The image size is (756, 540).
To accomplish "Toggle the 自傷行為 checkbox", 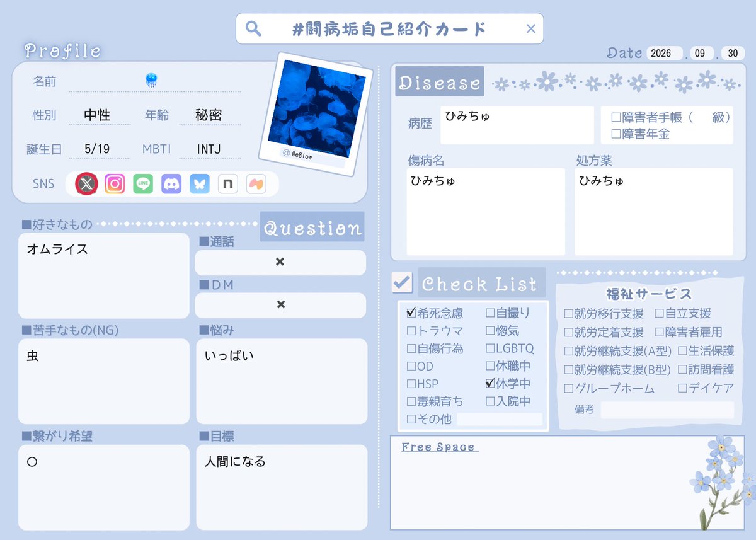I will (x=411, y=348).
